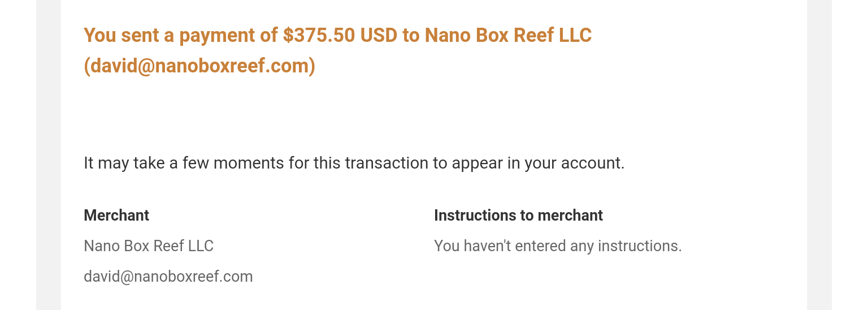Click Nano Box Reef LLC in the orange heading

pos(508,35)
